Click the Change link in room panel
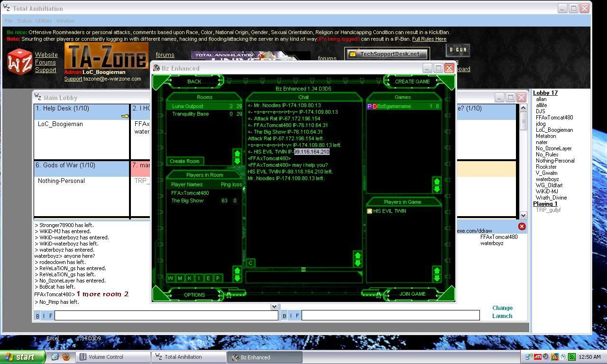The height and width of the screenshot is (364, 607). 502,308
